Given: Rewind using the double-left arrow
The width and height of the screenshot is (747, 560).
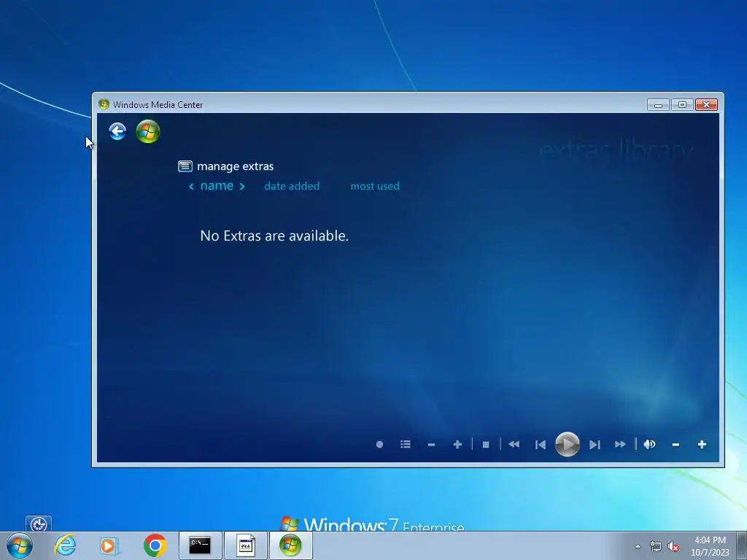Looking at the screenshot, I should [514, 444].
